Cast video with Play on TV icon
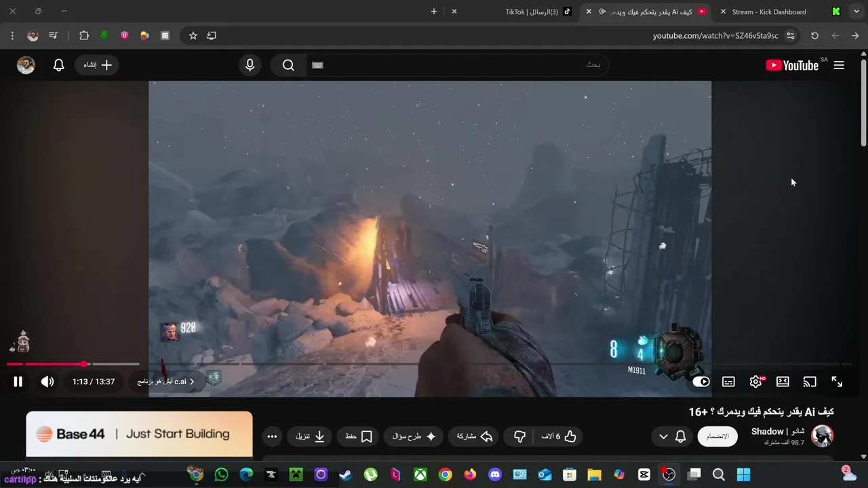The image size is (868, 488). [x=810, y=382]
